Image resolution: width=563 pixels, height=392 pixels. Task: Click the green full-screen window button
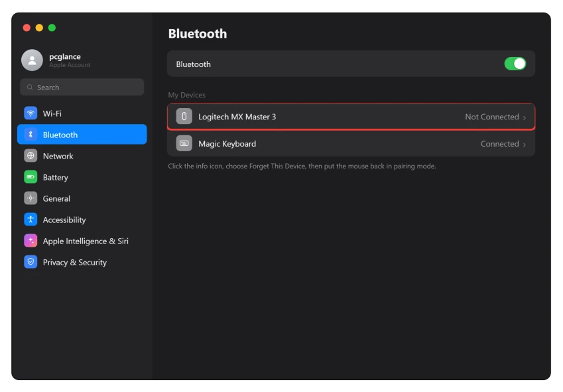pos(52,28)
